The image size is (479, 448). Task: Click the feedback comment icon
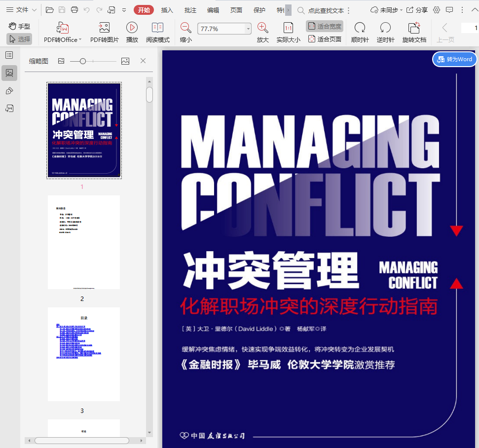pyautogui.click(x=449, y=10)
